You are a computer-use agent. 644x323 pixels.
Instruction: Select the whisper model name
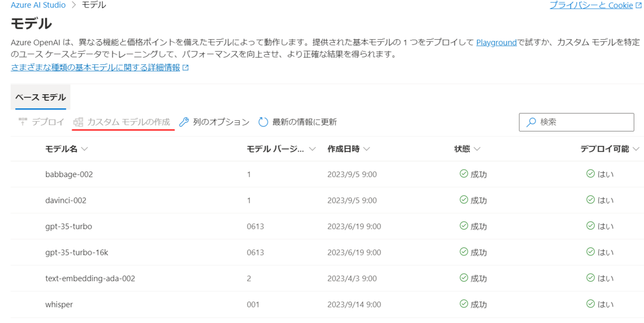pos(59,304)
